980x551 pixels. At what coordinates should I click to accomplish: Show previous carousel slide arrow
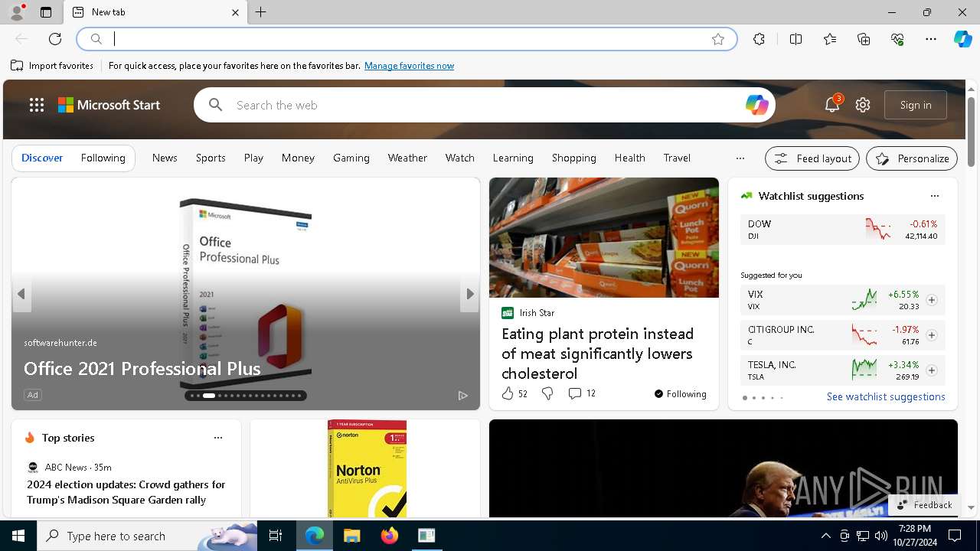tap(21, 294)
